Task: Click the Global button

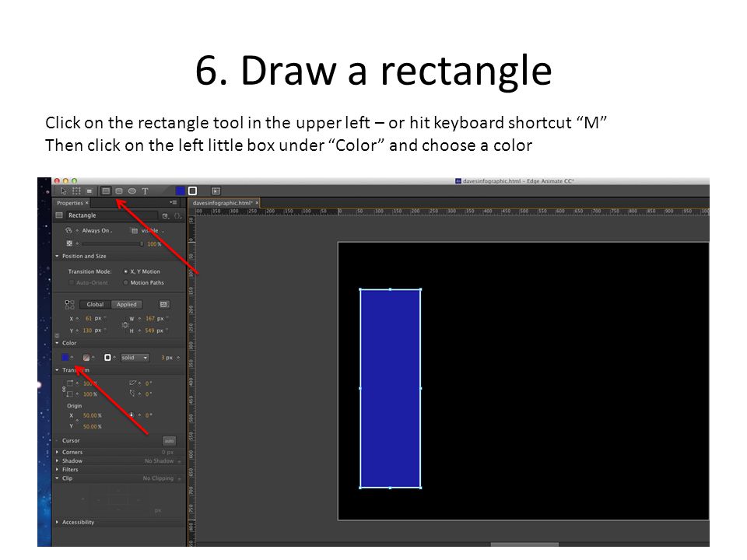Action: (x=95, y=304)
